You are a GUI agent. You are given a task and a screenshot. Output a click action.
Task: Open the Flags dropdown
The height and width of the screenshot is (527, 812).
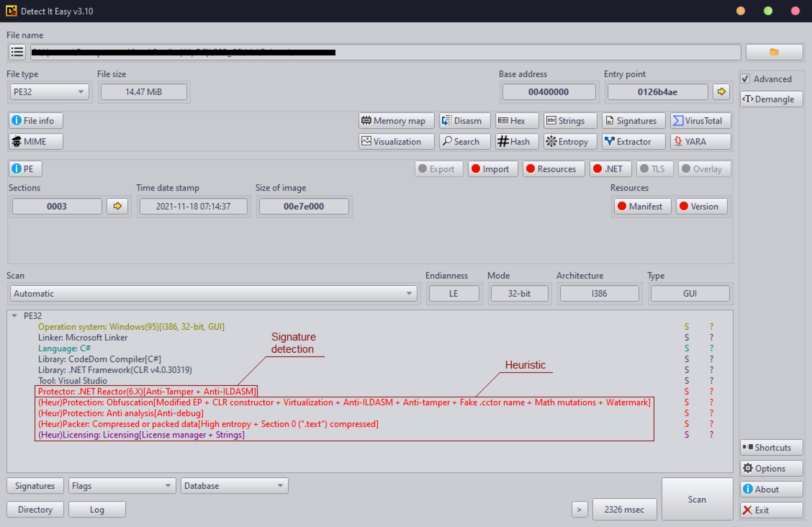click(x=122, y=485)
